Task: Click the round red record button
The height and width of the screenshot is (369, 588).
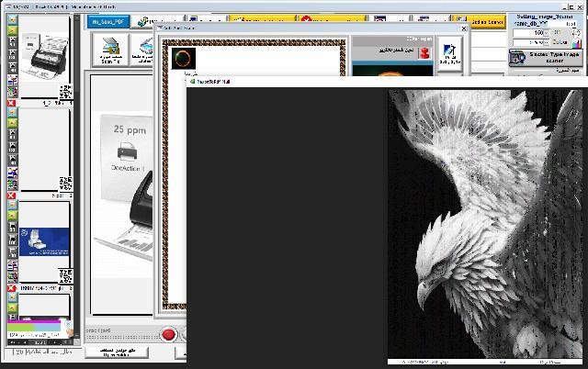Action: [168, 334]
